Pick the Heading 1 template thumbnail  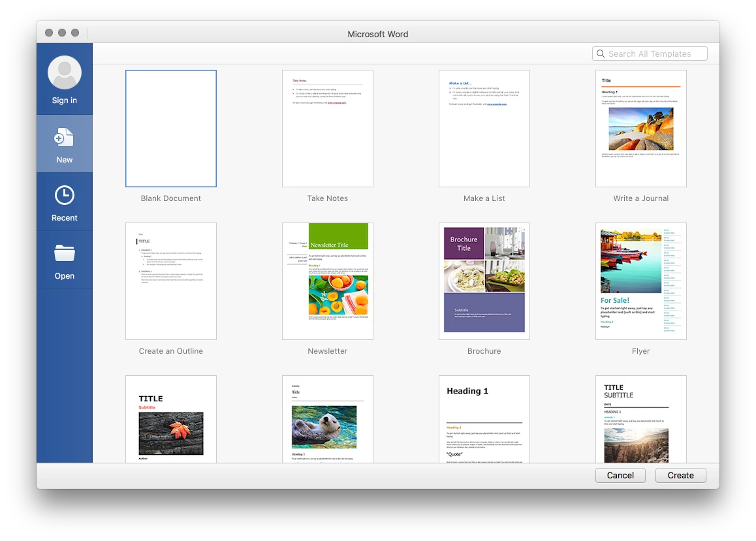click(484, 419)
